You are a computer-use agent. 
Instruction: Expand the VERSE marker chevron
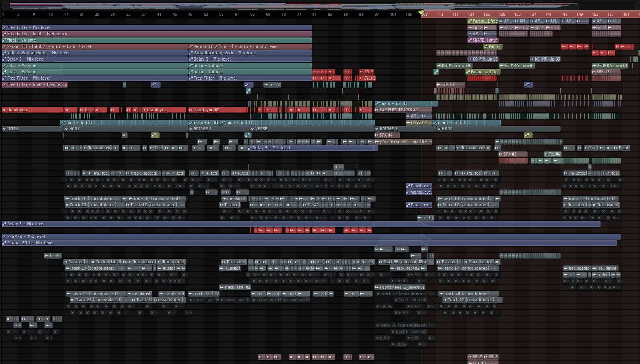pyautogui.click(x=253, y=129)
